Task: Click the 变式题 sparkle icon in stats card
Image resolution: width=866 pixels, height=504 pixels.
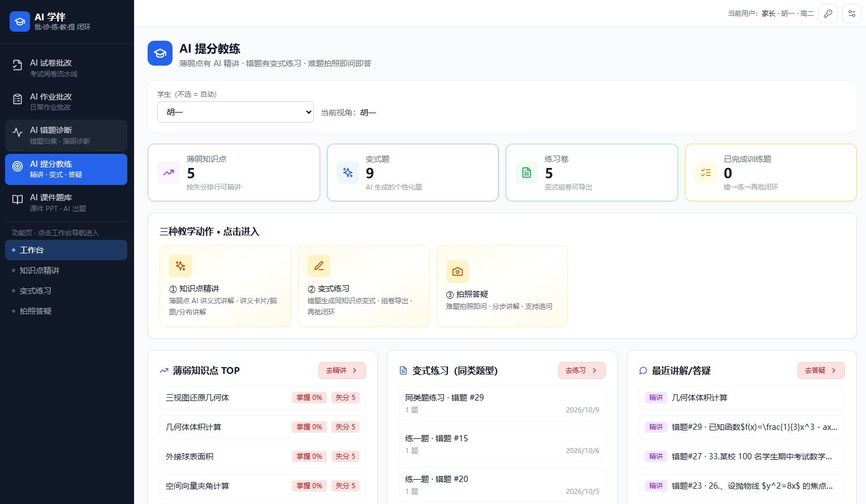Action: (x=348, y=173)
